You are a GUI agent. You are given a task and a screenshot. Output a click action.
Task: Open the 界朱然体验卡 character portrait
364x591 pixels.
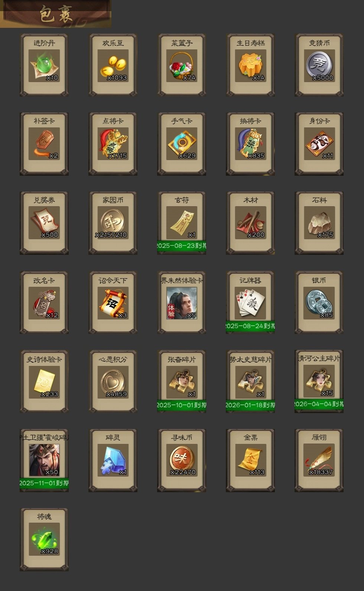click(x=182, y=302)
